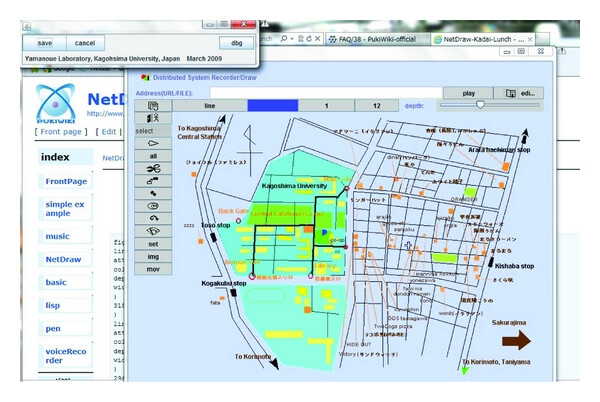Viewport: 600px width, 402px height.
Task: Select the eraser tool icon
Action: pyautogui.click(x=153, y=231)
